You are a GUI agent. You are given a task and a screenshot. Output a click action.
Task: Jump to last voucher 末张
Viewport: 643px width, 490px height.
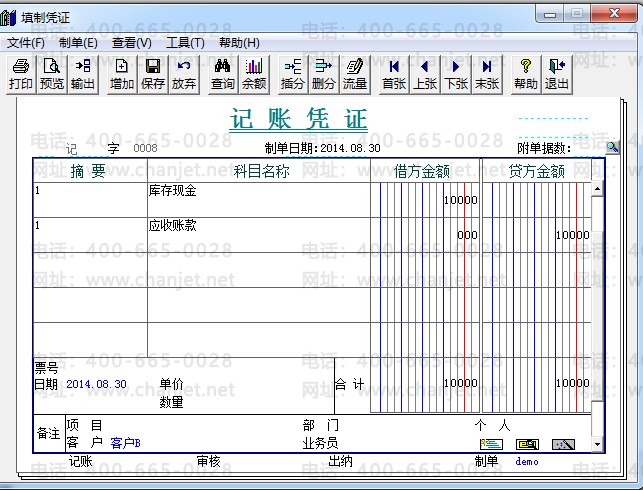click(487, 74)
